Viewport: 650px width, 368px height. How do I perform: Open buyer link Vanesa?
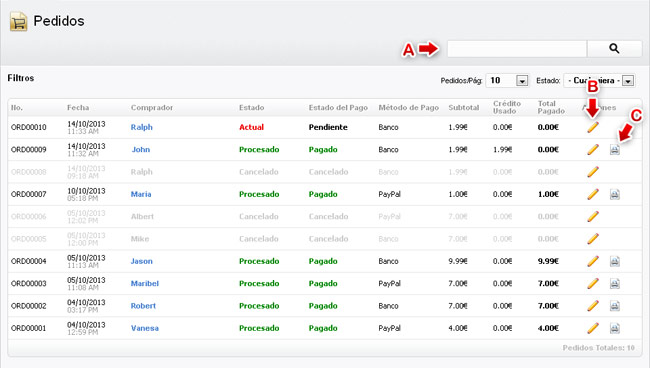coord(145,328)
